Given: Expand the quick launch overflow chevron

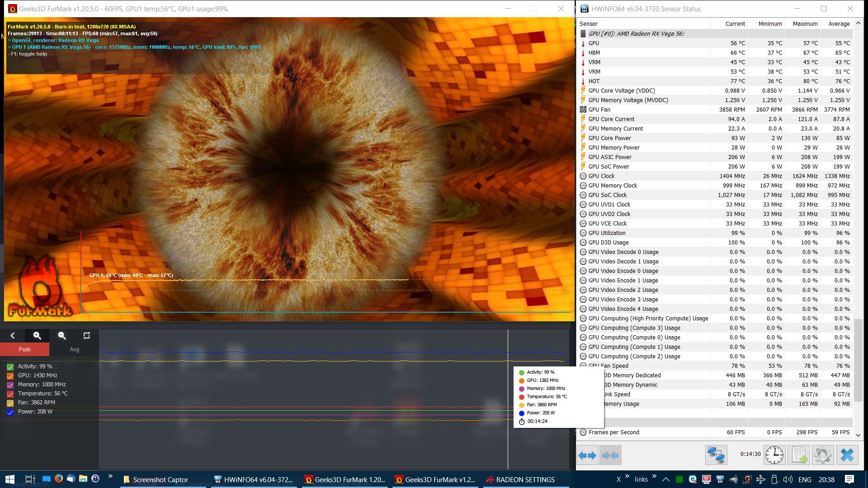Looking at the screenshot, I should 110,476.
